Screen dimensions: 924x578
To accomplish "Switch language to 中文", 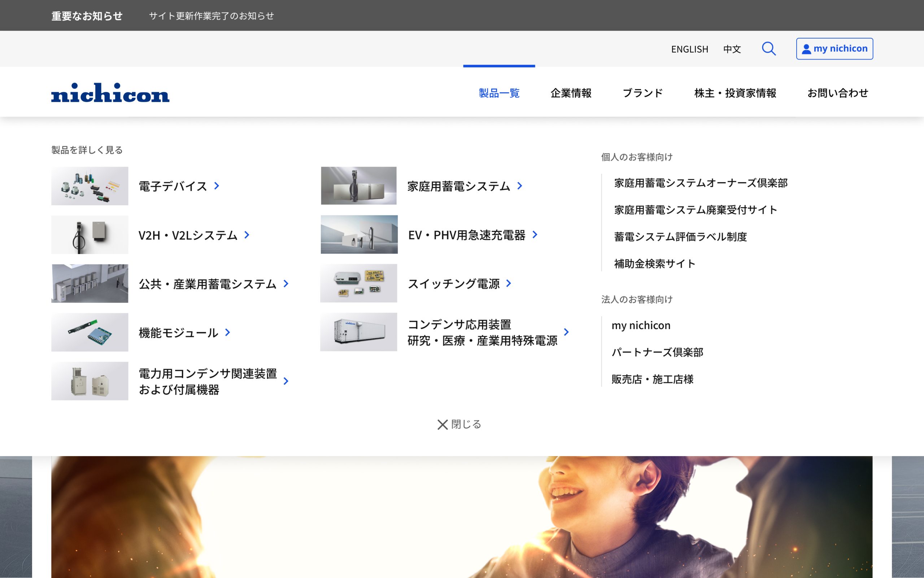I will pos(732,49).
